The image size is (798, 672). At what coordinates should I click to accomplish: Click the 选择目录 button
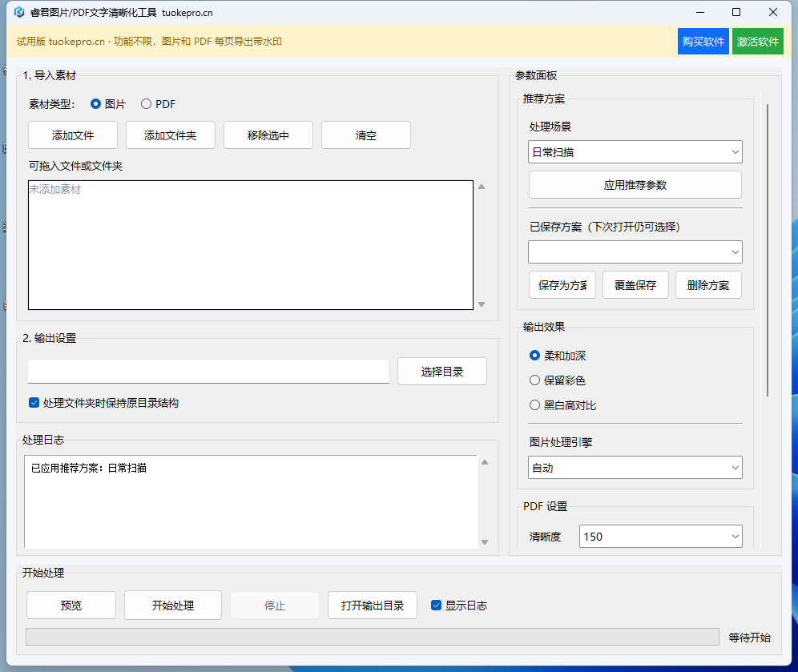(442, 372)
